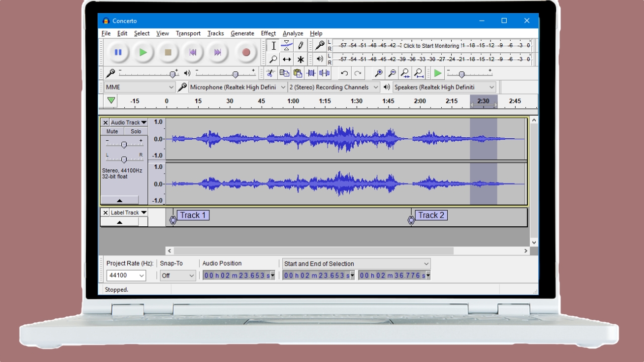Undo the last edit

[345, 73]
